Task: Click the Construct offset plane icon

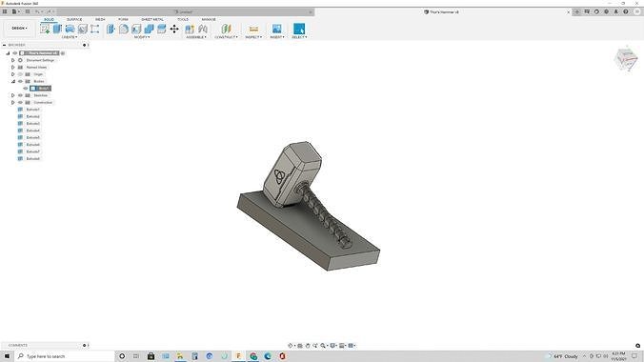Action: pos(227,29)
